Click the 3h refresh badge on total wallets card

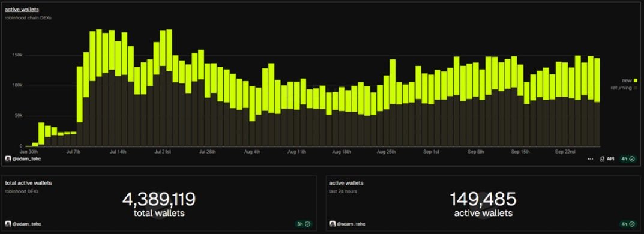point(304,224)
